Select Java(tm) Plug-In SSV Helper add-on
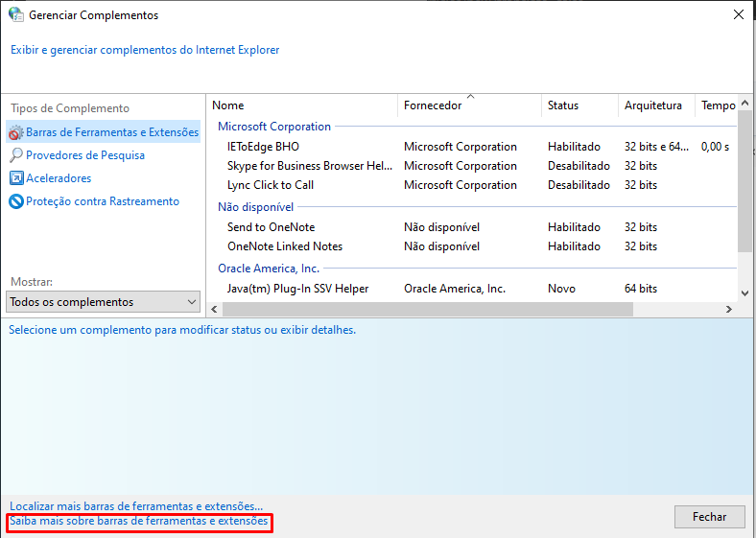 click(298, 289)
